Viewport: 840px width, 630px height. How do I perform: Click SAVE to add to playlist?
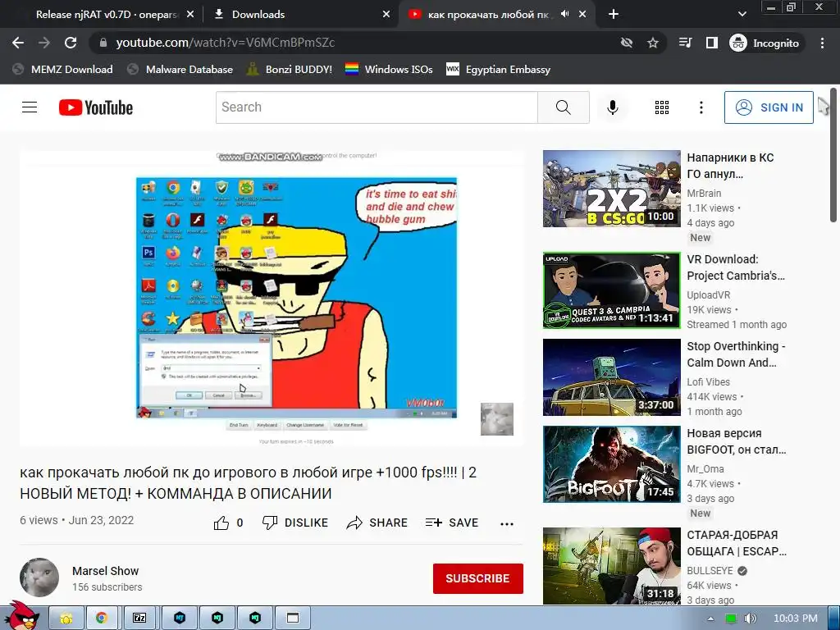coord(452,523)
